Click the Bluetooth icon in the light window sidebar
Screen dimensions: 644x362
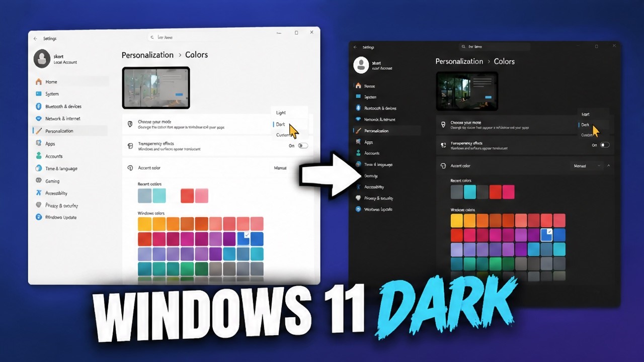[x=39, y=106]
